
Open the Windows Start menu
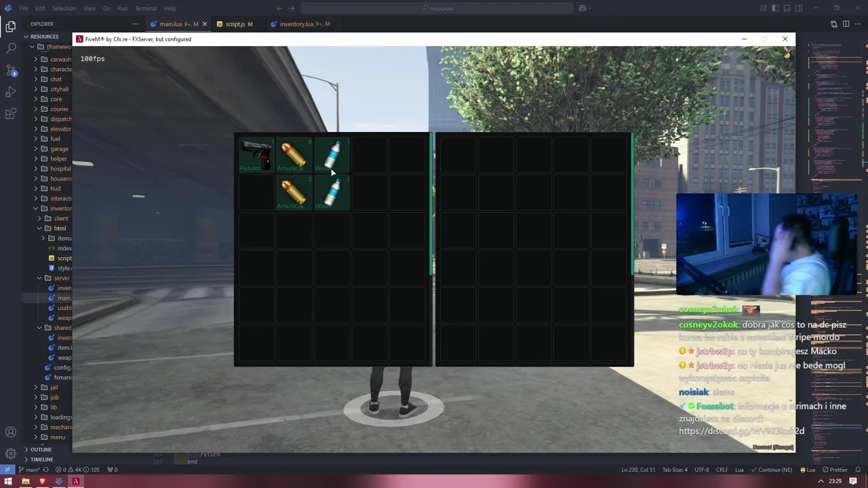8,481
